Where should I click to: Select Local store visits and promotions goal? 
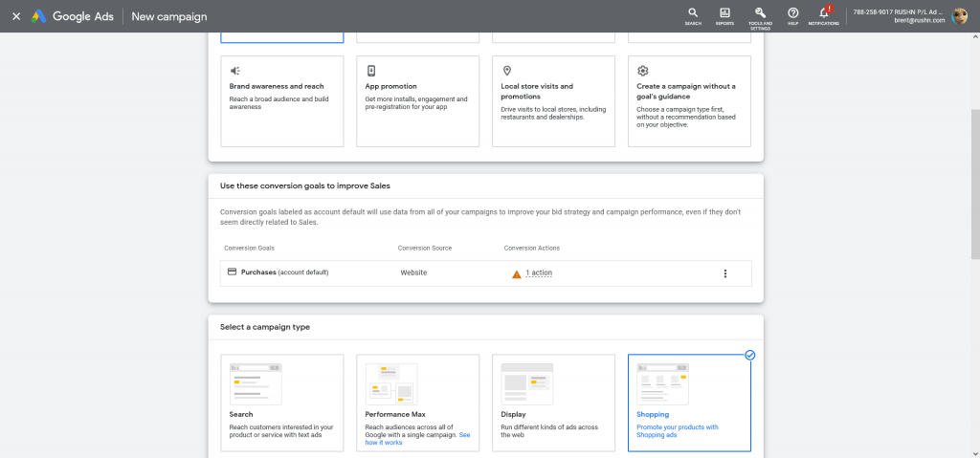click(x=553, y=101)
